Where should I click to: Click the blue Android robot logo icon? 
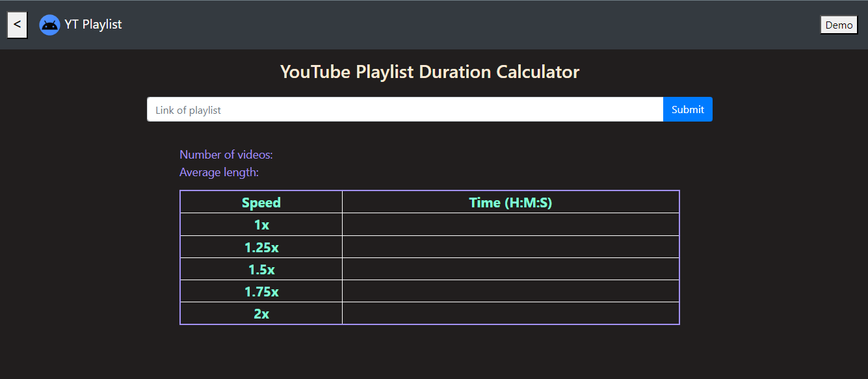49,25
